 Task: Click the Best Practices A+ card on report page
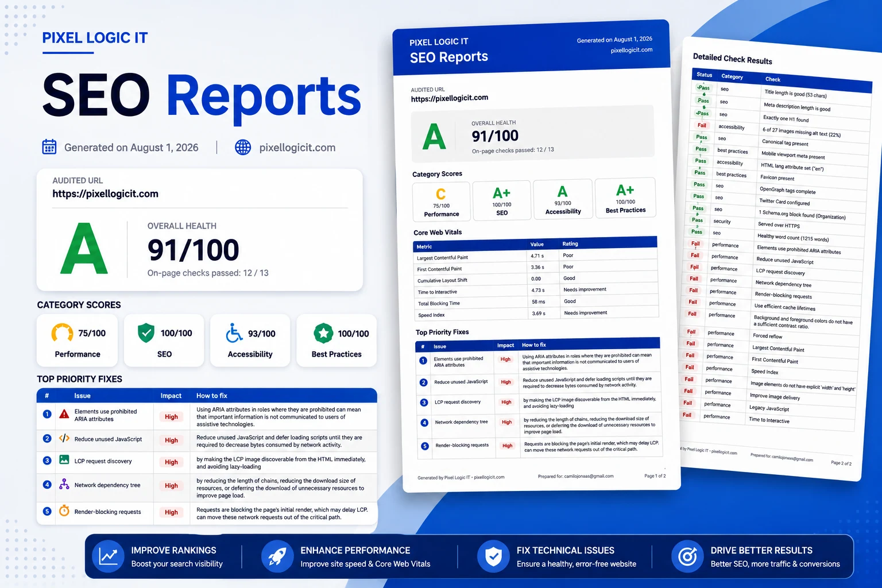pos(625,198)
